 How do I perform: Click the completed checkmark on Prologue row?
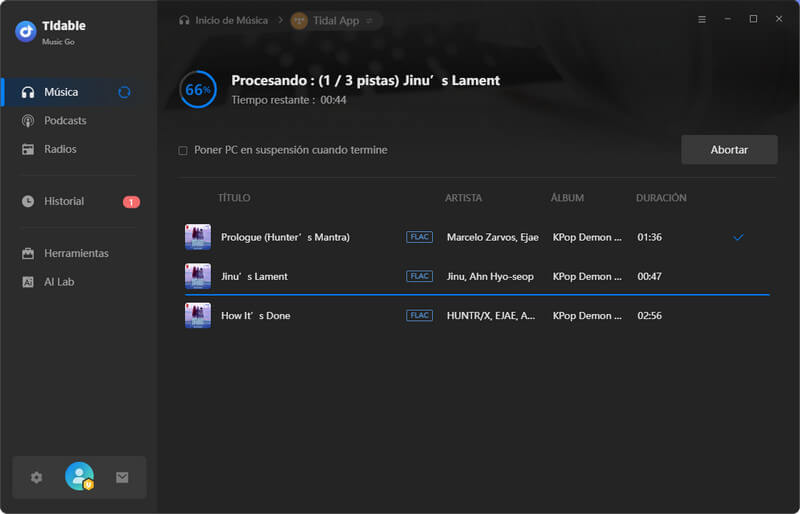point(738,237)
